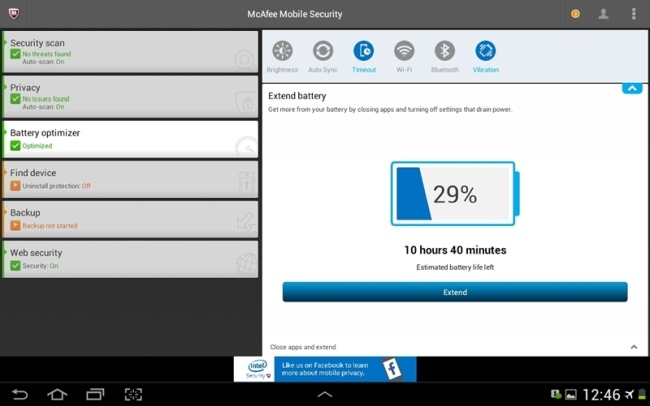
Task: Tap the arrows icon in Backup
Action: 247,224
